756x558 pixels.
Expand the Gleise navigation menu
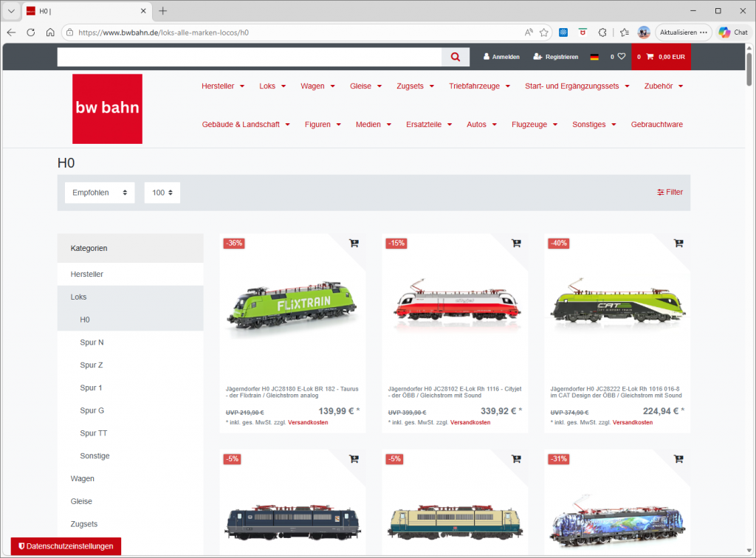(365, 86)
